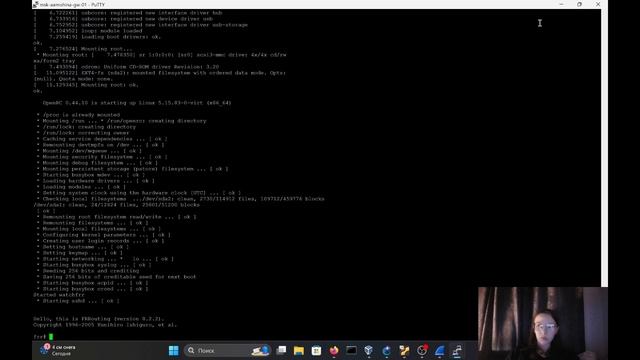Open Microsoft Store from the taskbar
This screenshot has width=640, height=360.
click(x=316, y=351)
